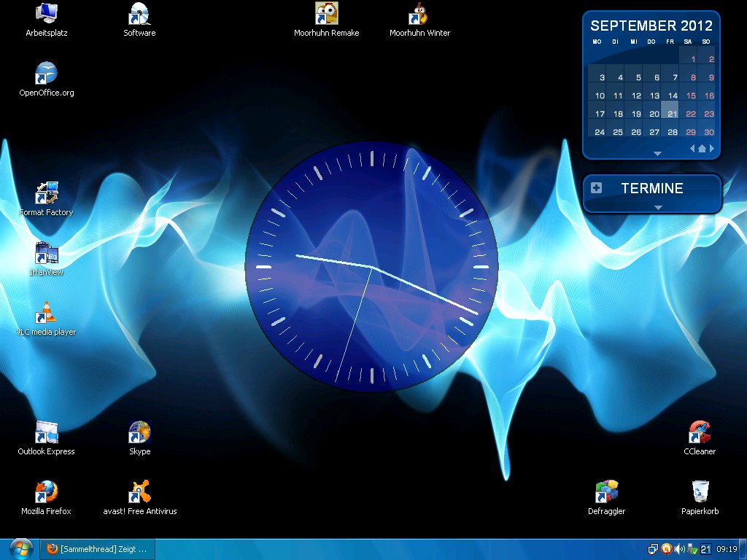Select the OpenOffice.org shortcut
747x560 pixels.
pos(46,79)
